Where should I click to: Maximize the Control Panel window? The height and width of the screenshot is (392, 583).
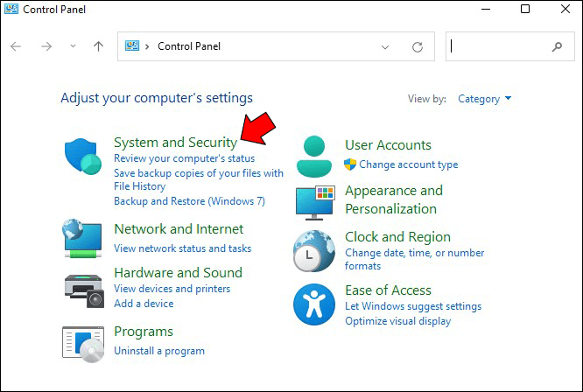tap(525, 9)
